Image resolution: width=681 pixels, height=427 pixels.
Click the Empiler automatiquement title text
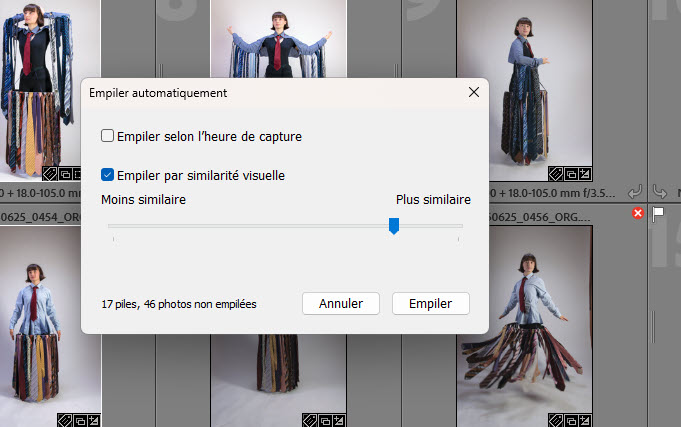[x=158, y=93]
